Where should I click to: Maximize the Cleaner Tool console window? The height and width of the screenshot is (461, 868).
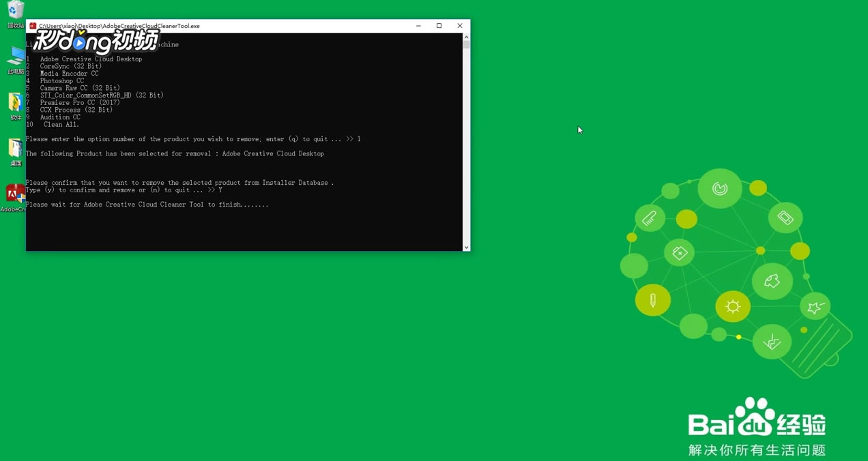pyautogui.click(x=439, y=26)
